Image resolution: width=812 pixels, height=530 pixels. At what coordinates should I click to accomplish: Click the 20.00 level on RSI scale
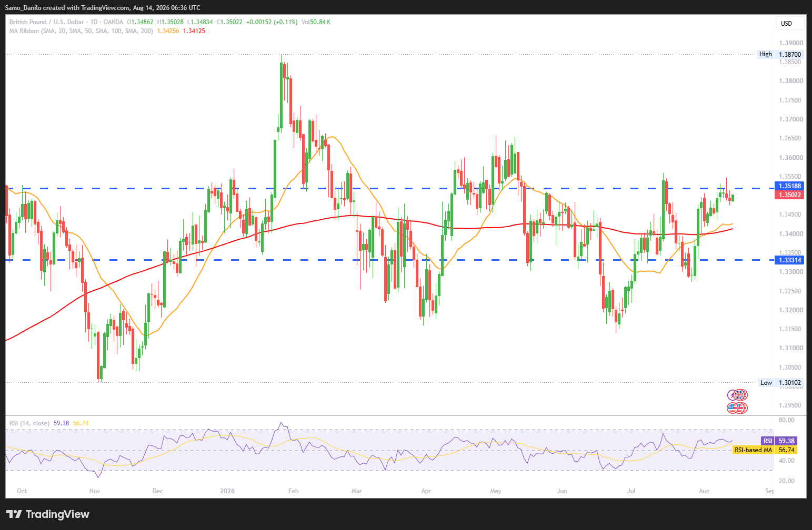point(787,481)
